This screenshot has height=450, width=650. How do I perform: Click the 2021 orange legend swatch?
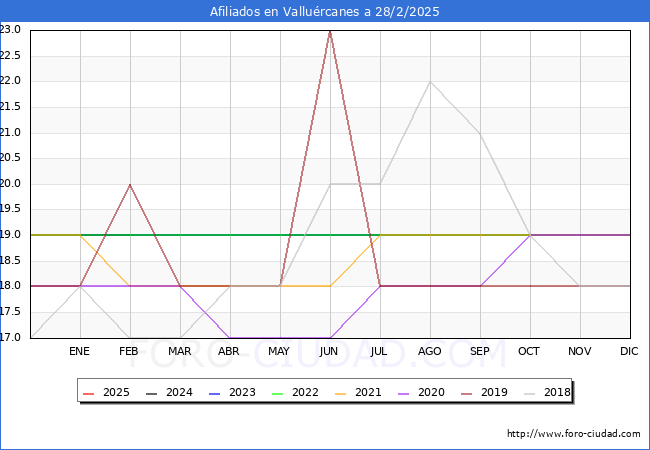coord(340,393)
